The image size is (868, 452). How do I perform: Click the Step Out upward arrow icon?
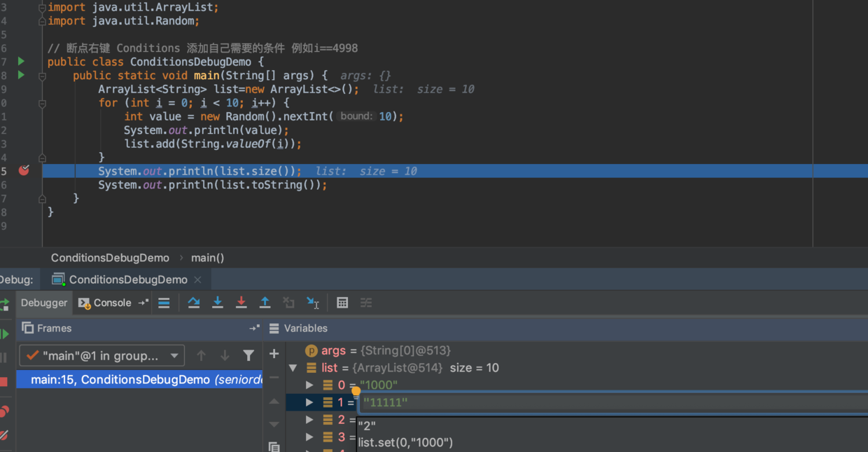265,303
